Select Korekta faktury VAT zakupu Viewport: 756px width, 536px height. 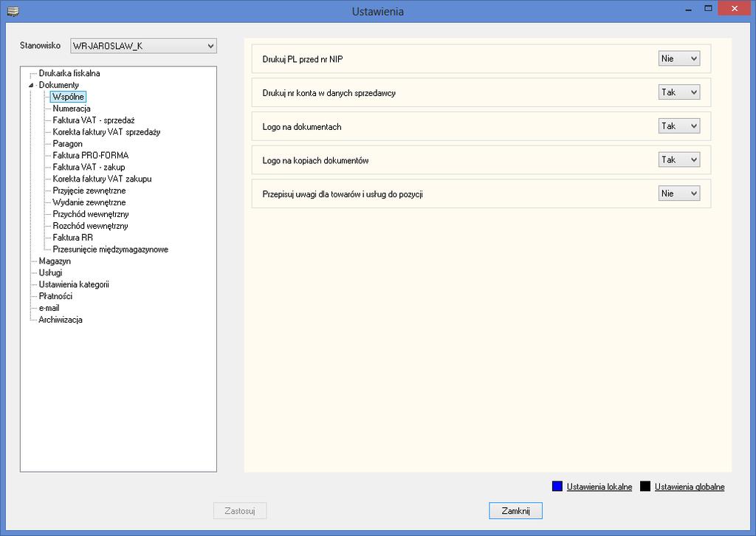[x=102, y=179]
